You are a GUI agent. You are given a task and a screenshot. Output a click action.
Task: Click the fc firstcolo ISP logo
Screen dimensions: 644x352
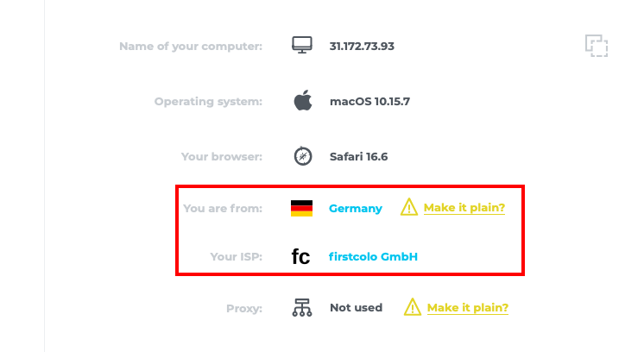point(300,257)
